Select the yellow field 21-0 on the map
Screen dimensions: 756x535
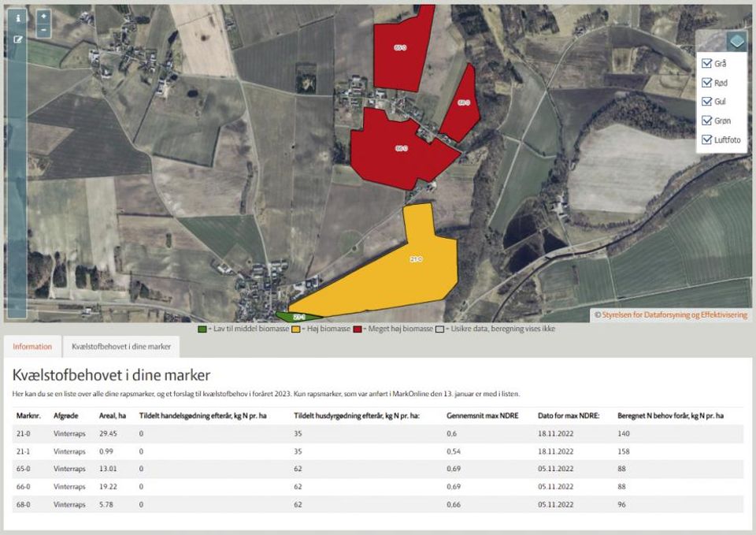[417, 258]
